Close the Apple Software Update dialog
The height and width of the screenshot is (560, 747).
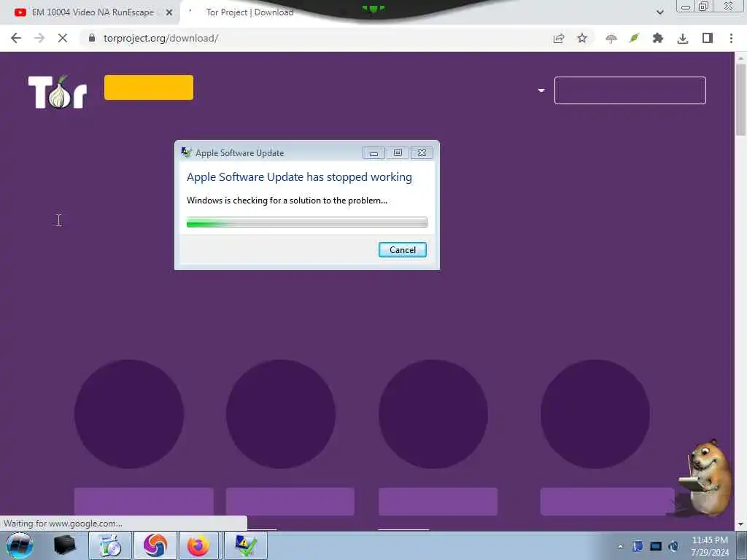(x=422, y=152)
